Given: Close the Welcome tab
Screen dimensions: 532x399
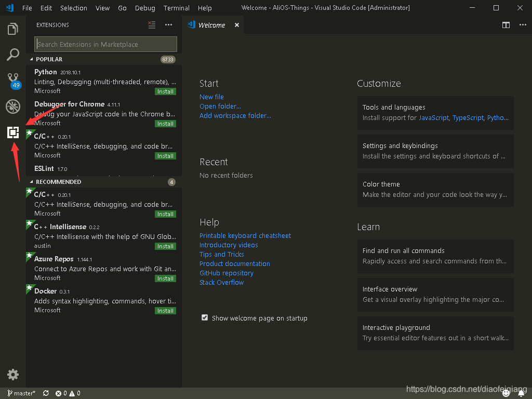Looking at the screenshot, I should pyautogui.click(x=237, y=25).
